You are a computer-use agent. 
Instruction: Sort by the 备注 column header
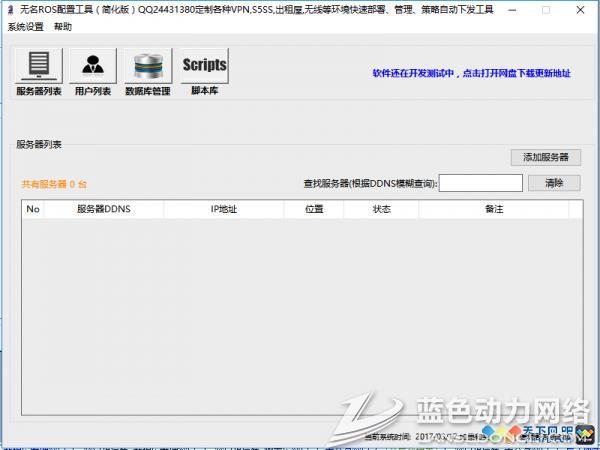point(493,209)
